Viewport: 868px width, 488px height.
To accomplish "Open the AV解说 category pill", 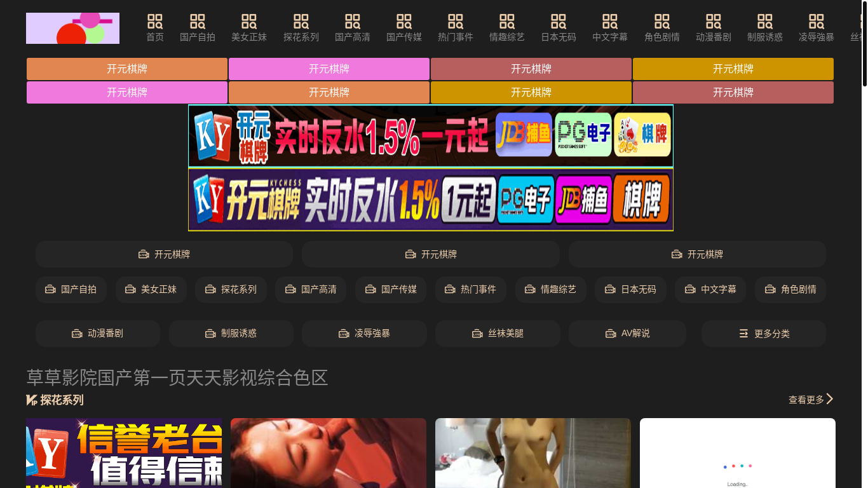I will point(627,333).
